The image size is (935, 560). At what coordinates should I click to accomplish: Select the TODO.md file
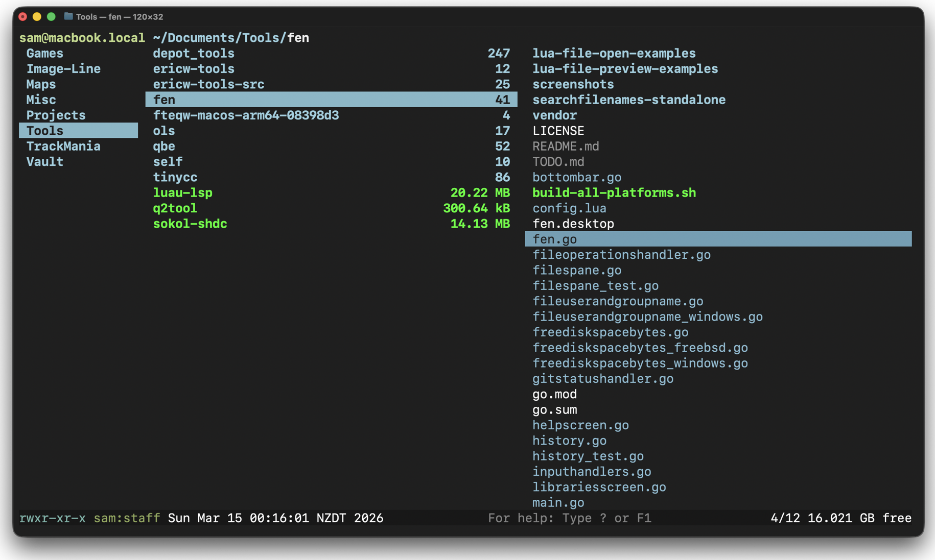click(558, 161)
